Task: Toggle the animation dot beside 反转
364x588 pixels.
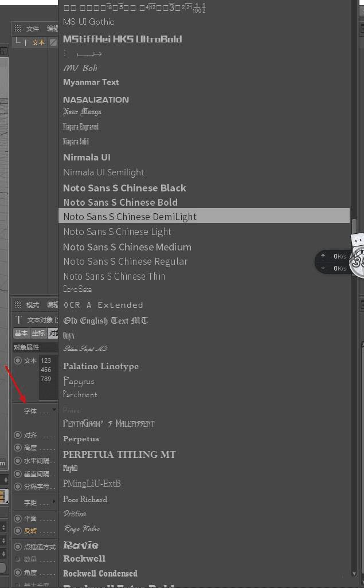Action: click(x=18, y=531)
